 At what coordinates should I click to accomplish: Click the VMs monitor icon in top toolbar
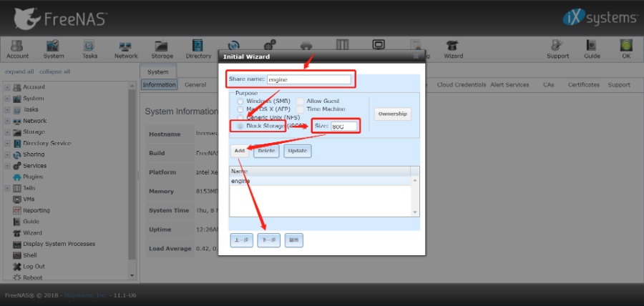point(379,45)
